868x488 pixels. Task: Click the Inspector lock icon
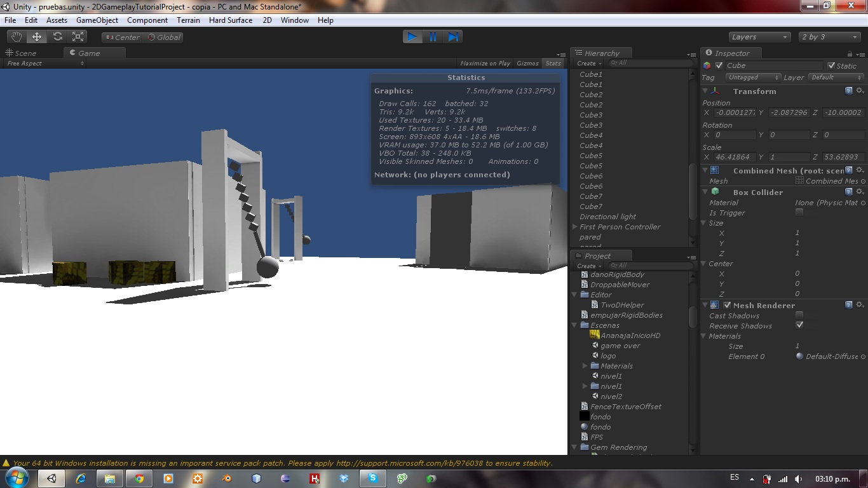click(849, 53)
